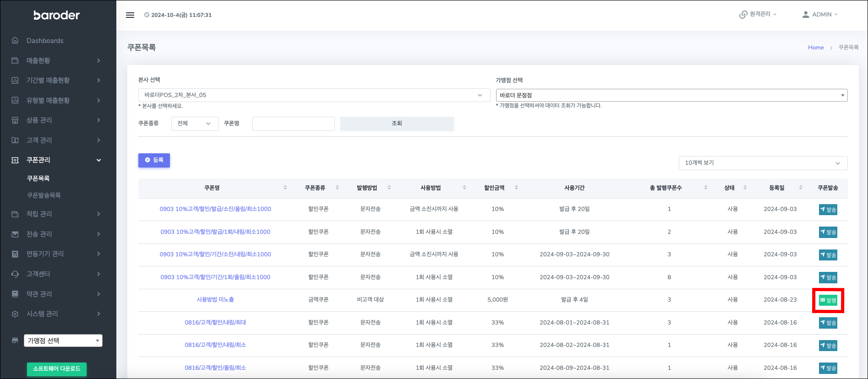
Task: Select 쿠폰목록 sidebar submenu item
Action: (38, 179)
